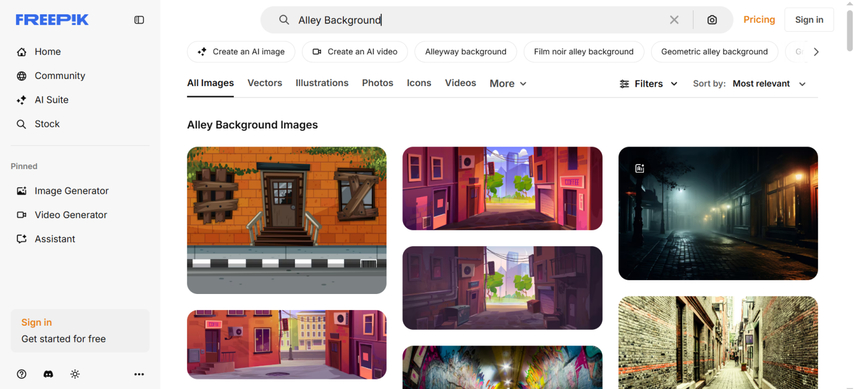Viewport: 855px width, 389px height.
Task: Select Film noir alley background suggestion
Action: (583, 52)
